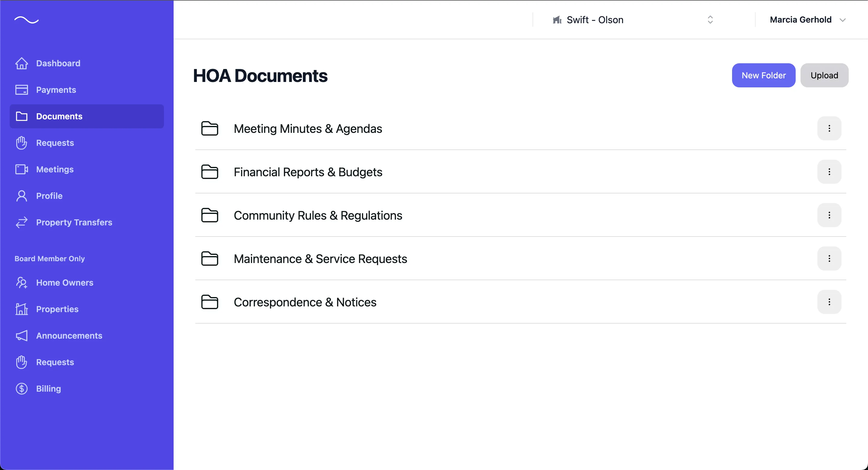Image resolution: width=868 pixels, height=470 pixels.
Task: Click the Meetings video icon
Action: 21,169
